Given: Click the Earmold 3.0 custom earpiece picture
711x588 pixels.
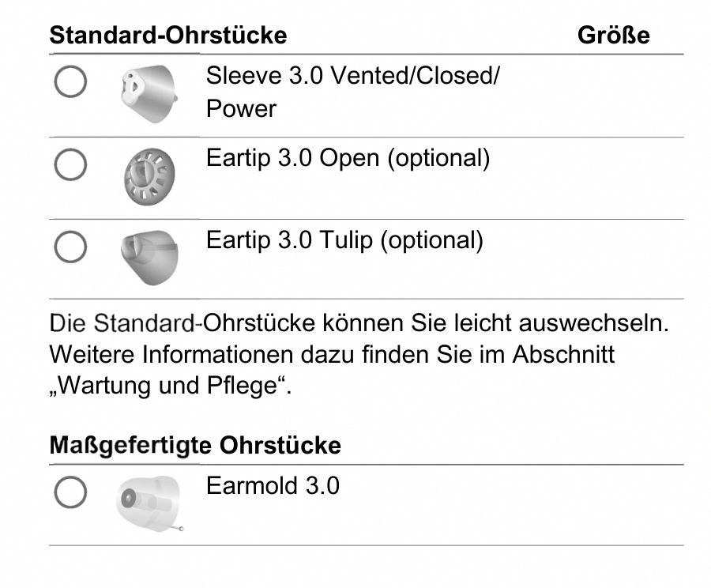Looking at the screenshot, I should [x=149, y=503].
